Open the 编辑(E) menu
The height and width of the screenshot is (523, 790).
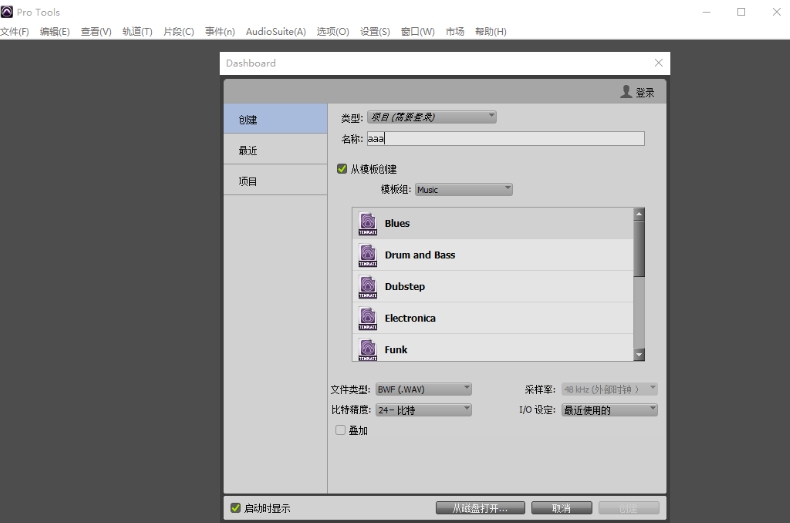tap(54, 32)
